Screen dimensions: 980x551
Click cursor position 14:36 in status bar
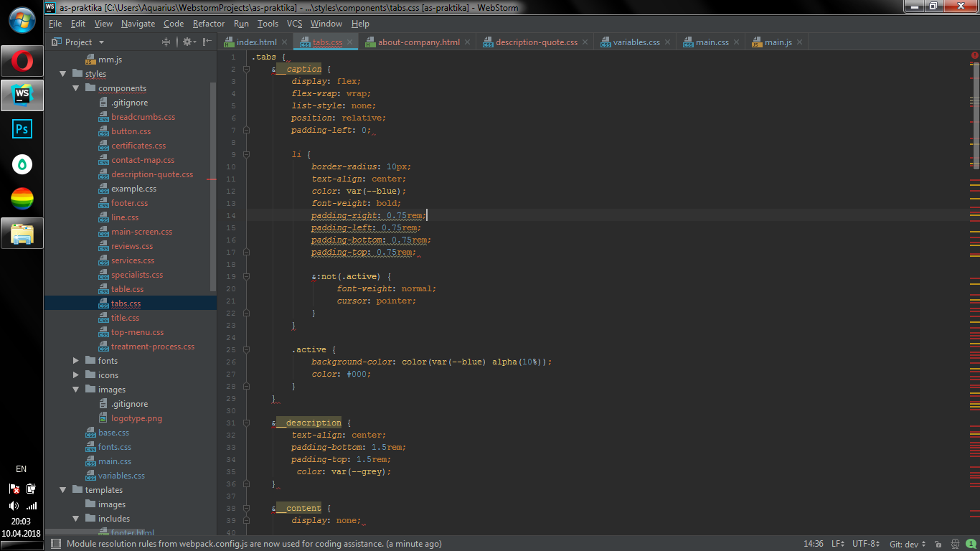click(814, 544)
